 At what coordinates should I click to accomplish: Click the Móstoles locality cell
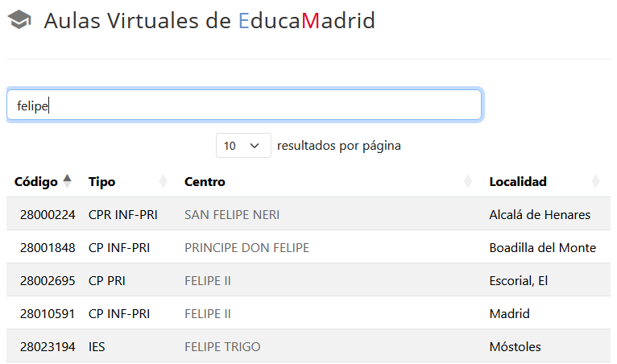click(515, 347)
